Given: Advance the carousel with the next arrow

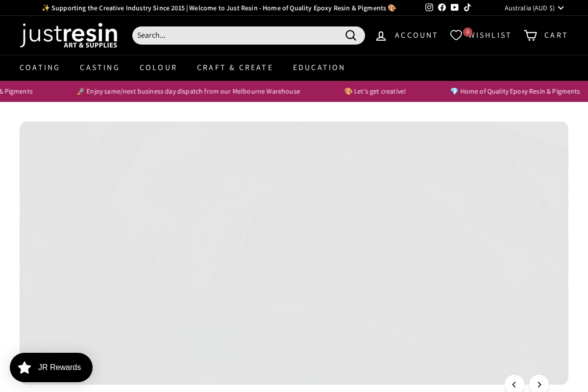Looking at the screenshot, I should [x=539, y=385].
